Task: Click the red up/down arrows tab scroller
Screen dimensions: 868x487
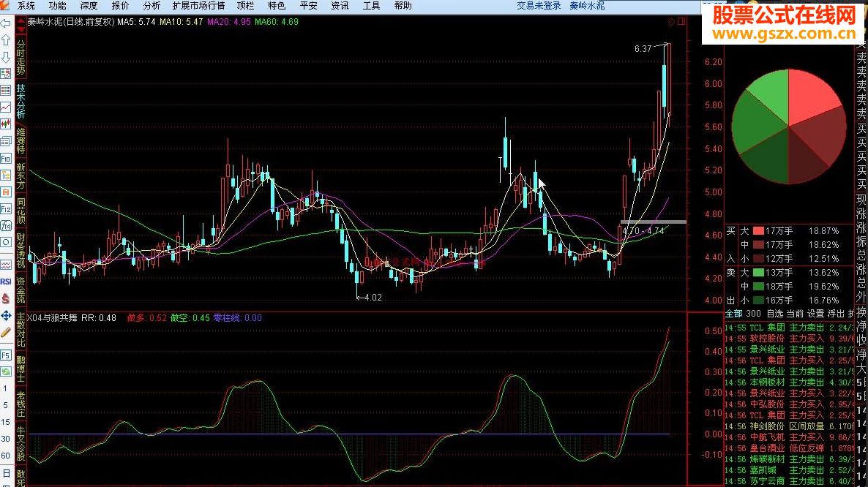Action: tap(21, 26)
